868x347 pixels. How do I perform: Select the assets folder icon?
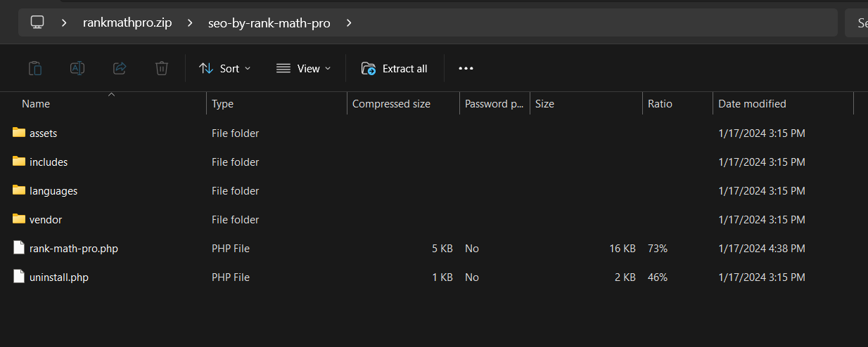click(x=19, y=133)
